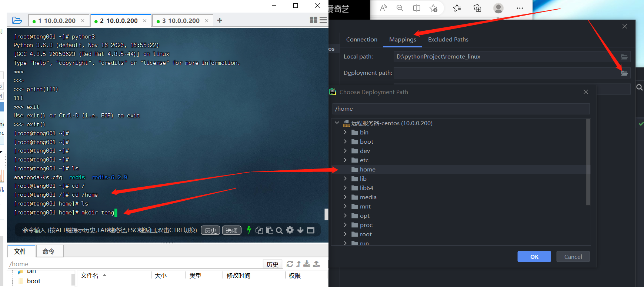Open terminal settings gear icon
The height and width of the screenshot is (287, 644).
[290, 230]
